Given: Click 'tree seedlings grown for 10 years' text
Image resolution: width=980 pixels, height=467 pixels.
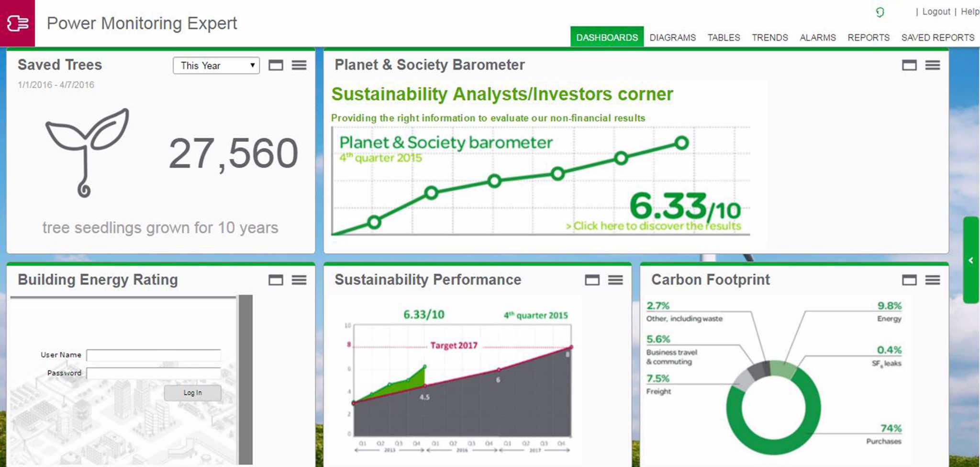Looking at the screenshot, I should [160, 228].
